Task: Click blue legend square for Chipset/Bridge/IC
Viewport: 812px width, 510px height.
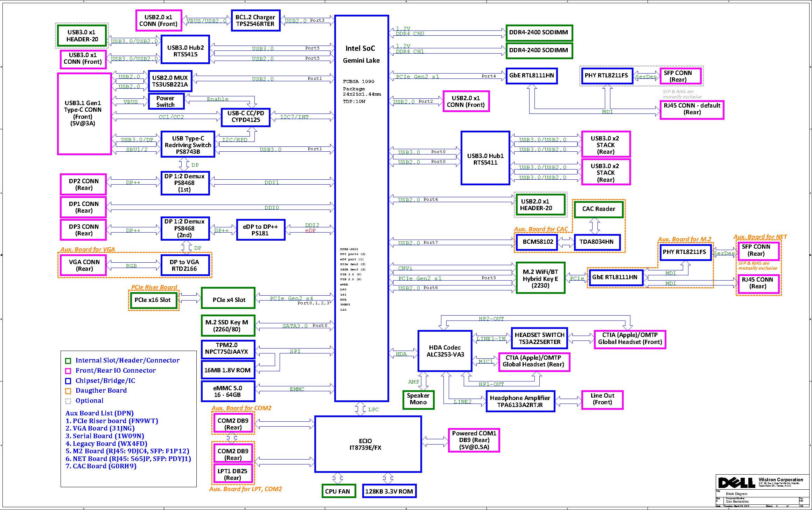Action: (68, 381)
